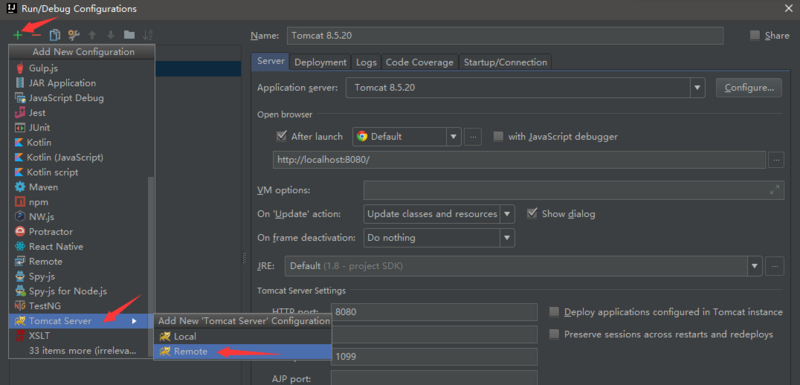Click the Create New Folder icon
The image size is (800, 385).
click(129, 35)
